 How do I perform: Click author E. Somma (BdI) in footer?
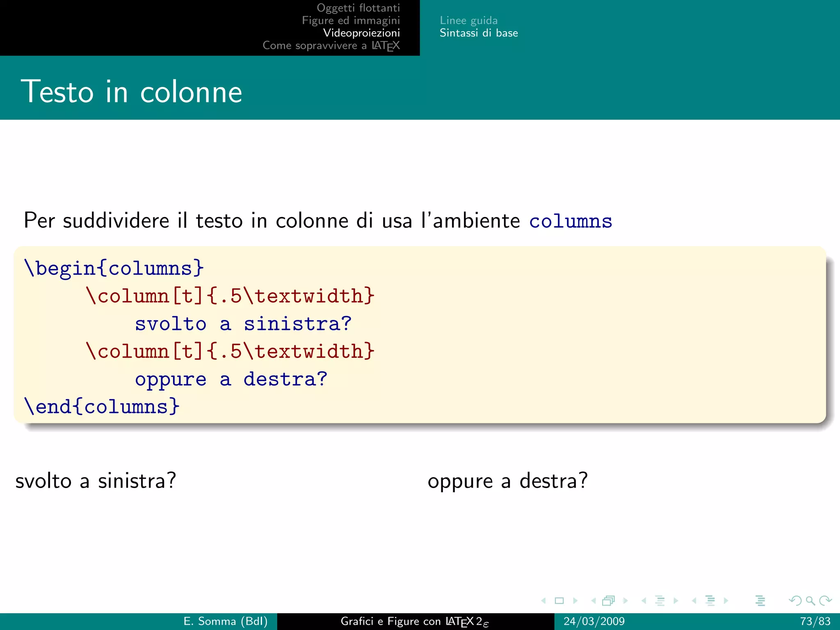click(226, 621)
